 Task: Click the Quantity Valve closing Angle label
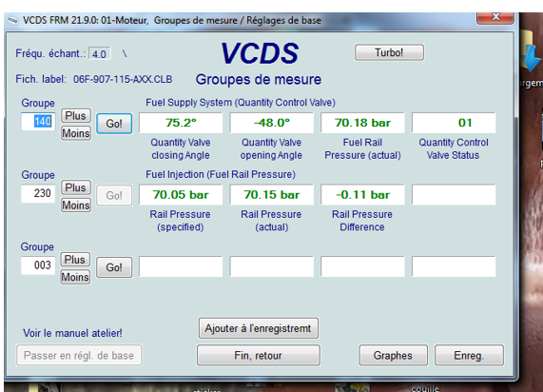[181, 148]
